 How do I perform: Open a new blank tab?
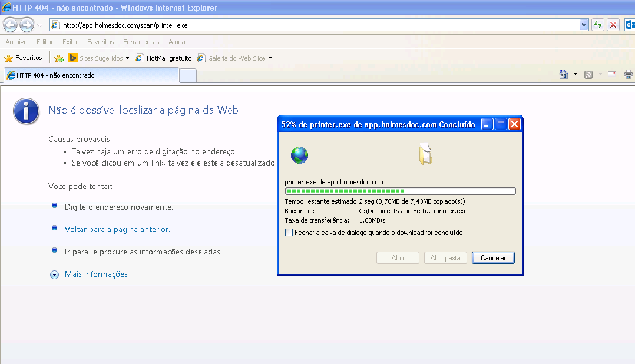click(188, 76)
